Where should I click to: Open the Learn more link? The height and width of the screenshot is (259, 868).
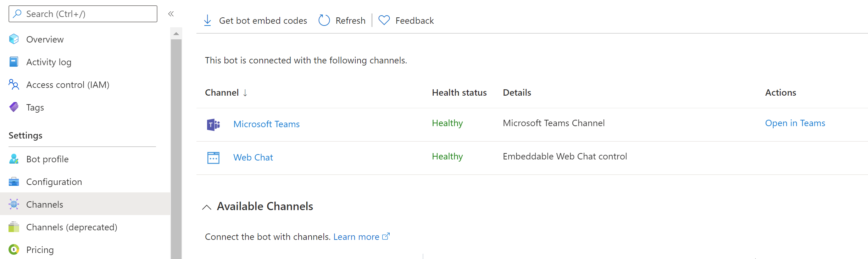pos(356,237)
